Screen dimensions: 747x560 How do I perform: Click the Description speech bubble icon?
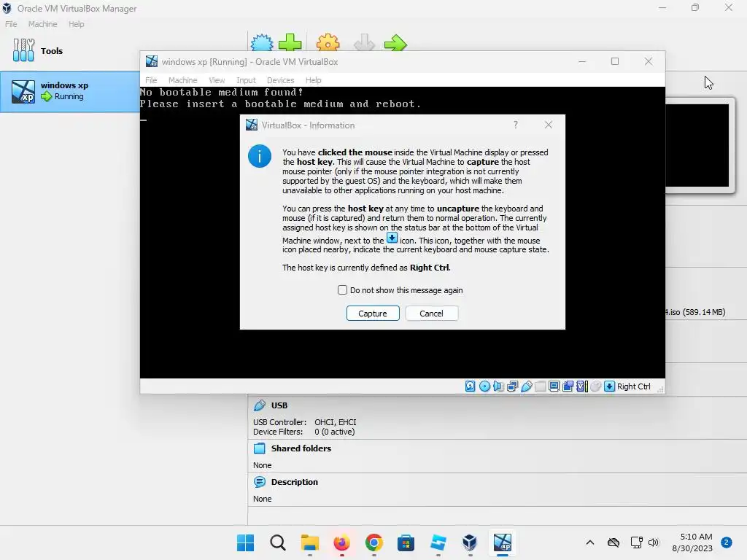[260, 482]
